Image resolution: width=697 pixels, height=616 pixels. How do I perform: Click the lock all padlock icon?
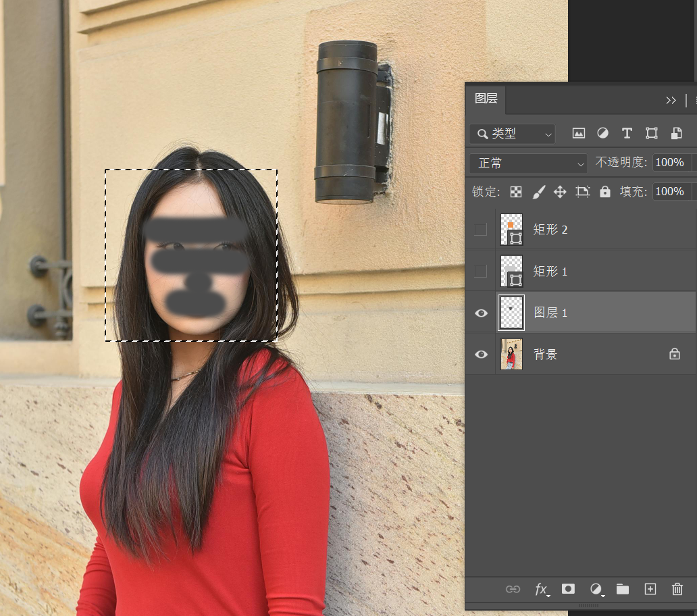click(605, 192)
